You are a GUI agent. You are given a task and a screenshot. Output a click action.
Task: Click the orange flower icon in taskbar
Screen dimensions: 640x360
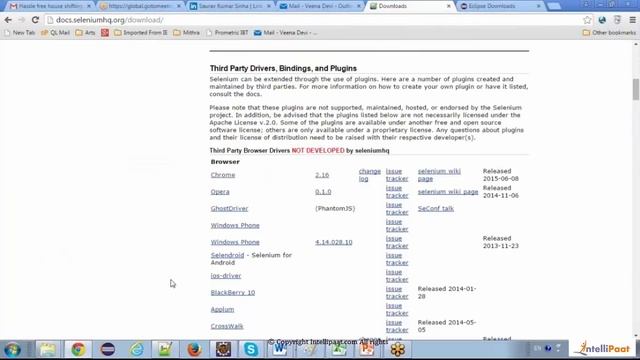(x=397, y=349)
